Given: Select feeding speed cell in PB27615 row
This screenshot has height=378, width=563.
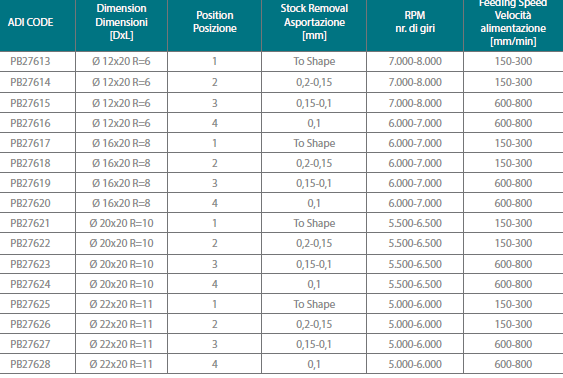Looking at the screenshot, I should pos(513,103).
